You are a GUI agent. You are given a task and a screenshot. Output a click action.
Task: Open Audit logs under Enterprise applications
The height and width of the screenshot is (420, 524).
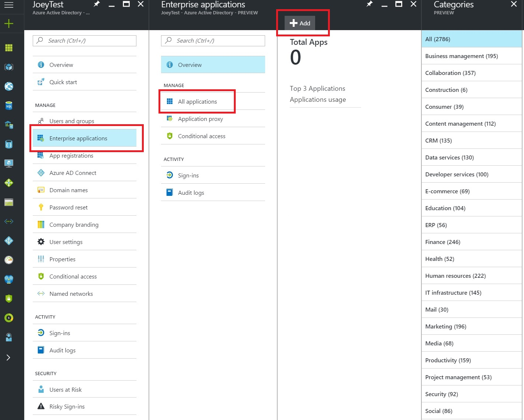coord(213,193)
